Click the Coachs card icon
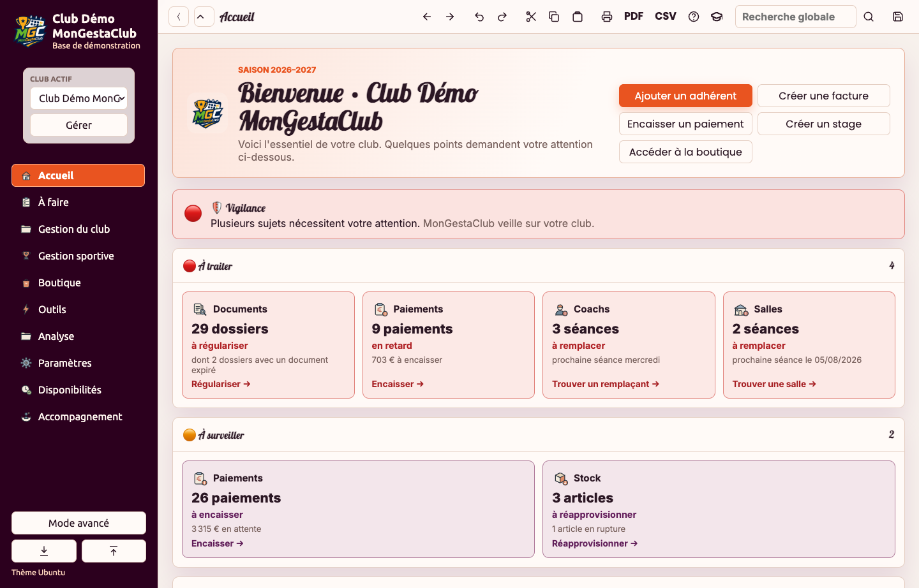The image size is (919, 588). click(x=561, y=309)
